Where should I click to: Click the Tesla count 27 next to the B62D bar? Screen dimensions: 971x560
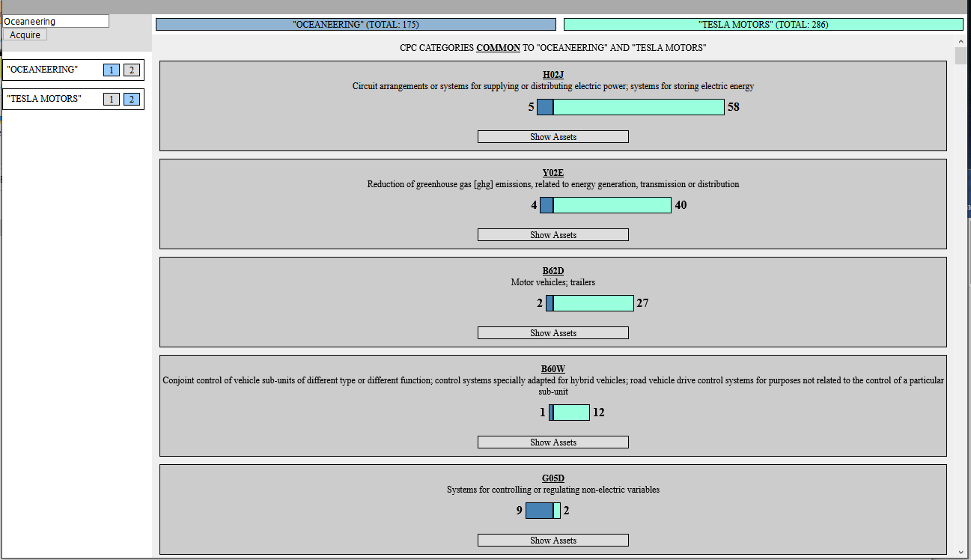[x=642, y=303]
